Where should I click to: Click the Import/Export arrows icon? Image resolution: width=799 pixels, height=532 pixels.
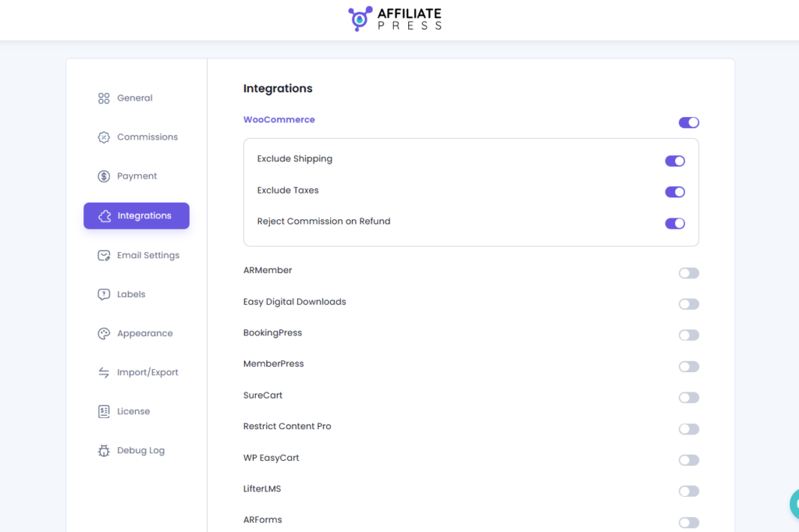click(104, 373)
